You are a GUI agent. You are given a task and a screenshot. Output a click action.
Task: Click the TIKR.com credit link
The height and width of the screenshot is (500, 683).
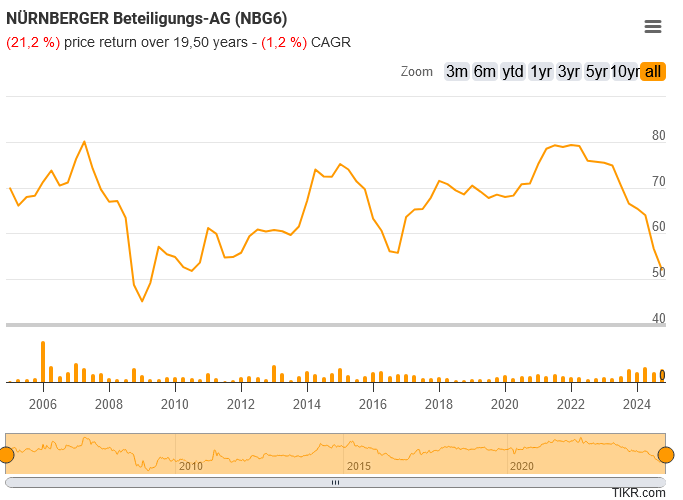click(639, 493)
